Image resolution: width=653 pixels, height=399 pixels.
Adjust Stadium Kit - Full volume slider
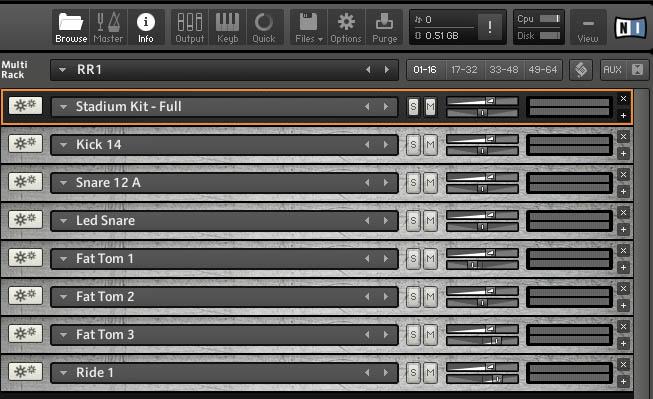[482, 101]
